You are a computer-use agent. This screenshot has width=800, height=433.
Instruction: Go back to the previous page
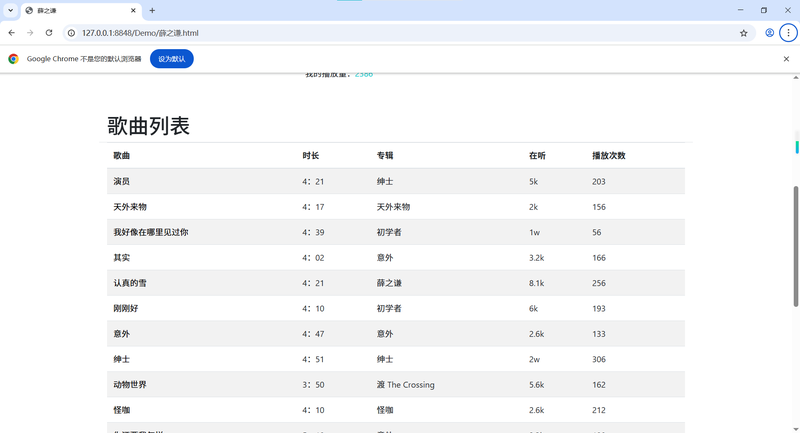pos(11,33)
